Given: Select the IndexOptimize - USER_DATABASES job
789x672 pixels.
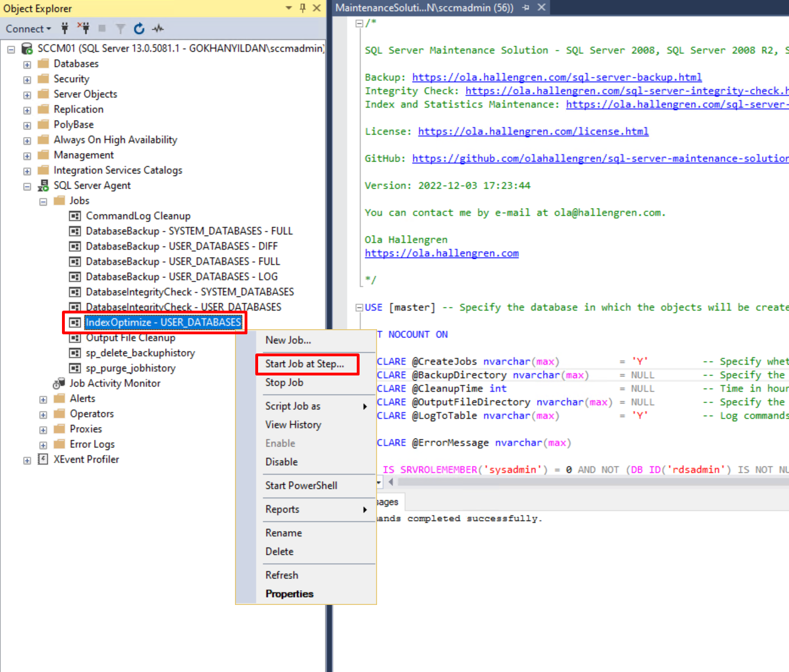Looking at the screenshot, I should coord(163,322).
